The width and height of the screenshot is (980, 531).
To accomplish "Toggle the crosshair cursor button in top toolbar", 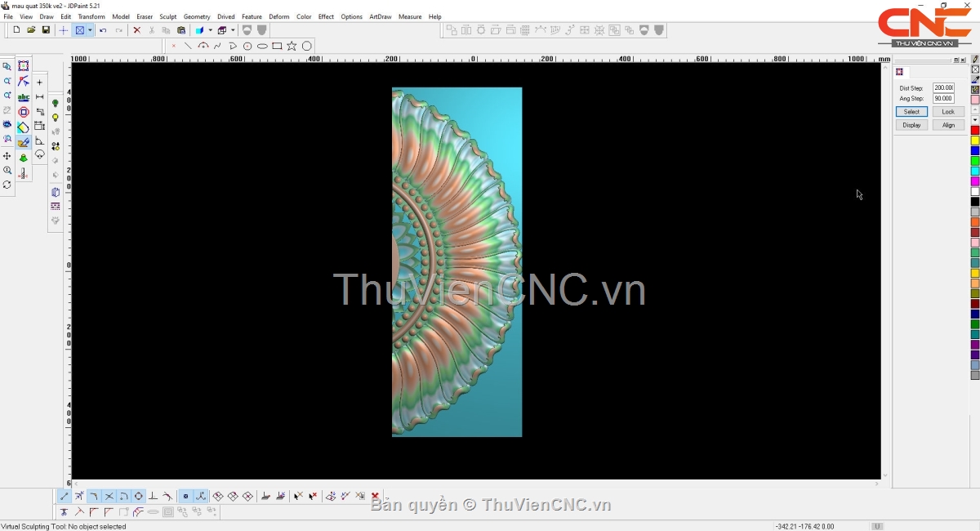I will [x=63, y=30].
